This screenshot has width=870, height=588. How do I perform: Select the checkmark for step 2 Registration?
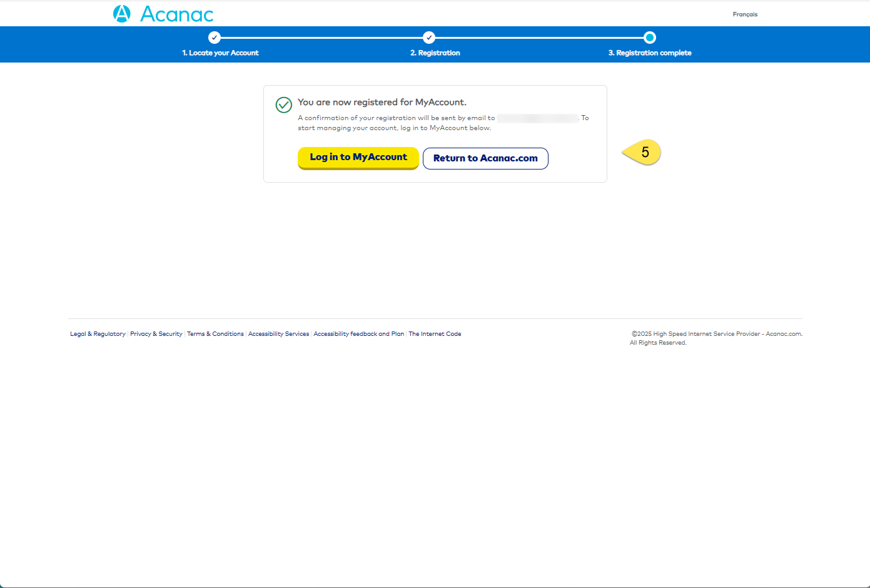429,38
